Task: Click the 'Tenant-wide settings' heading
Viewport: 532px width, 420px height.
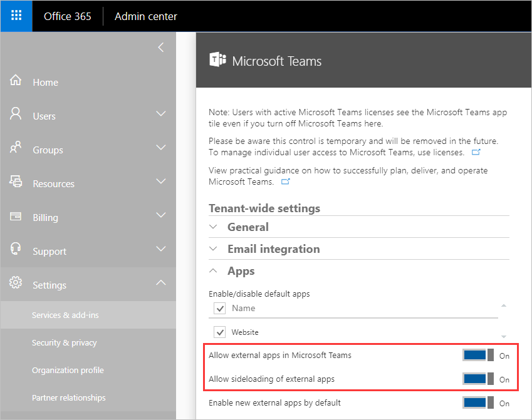Action: 264,208
